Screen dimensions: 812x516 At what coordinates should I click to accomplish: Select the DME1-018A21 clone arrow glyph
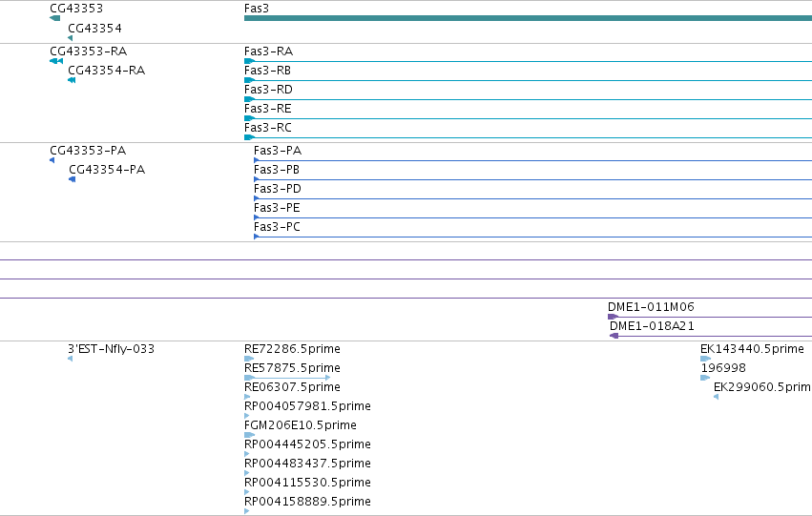pos(614,336)
